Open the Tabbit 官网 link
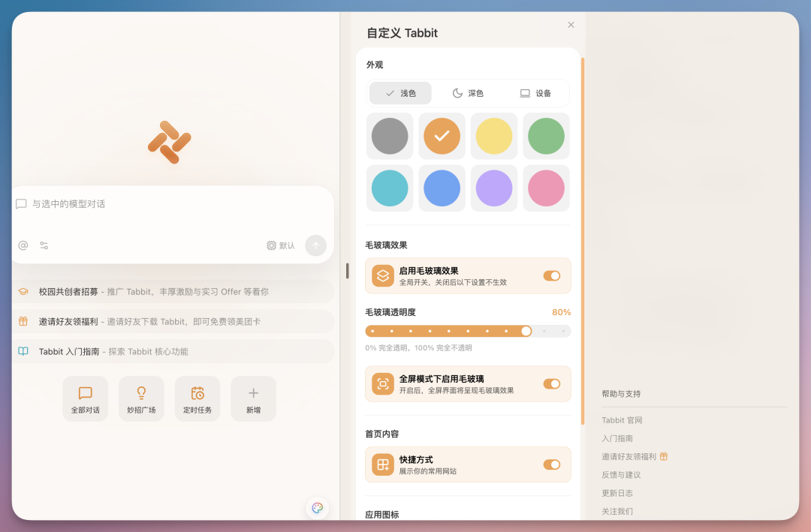Image resolution: width=811 pixels, height=532 pixels. click(622, 420)
